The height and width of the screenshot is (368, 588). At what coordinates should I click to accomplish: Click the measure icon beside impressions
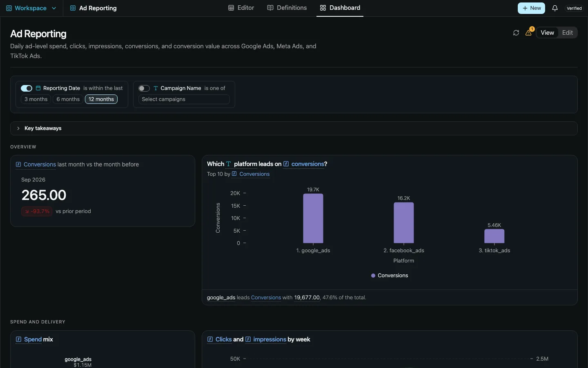pyautogui.click(x=248, y=339)
